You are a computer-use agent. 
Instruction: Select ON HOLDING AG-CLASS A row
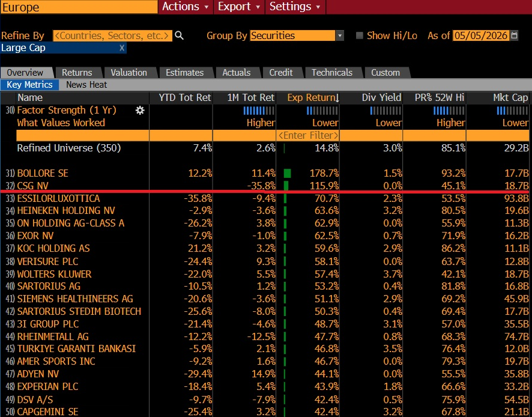[x=265, y=223]
